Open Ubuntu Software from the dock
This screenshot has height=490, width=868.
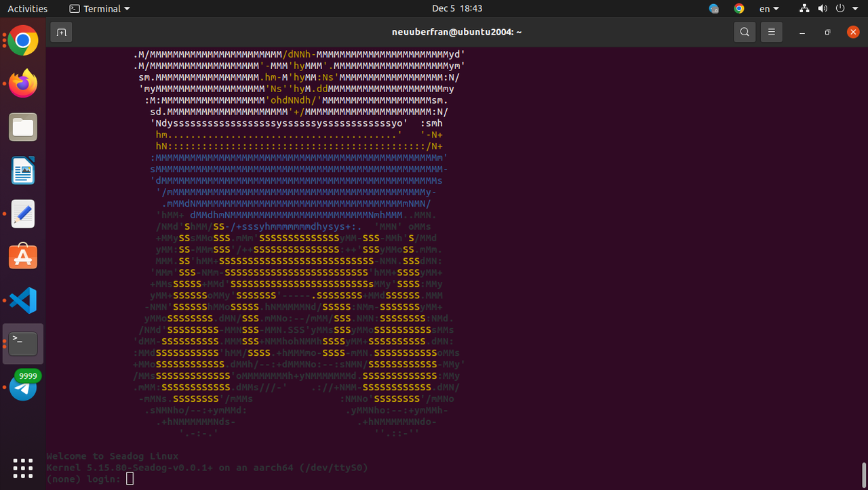click(22, 256)
